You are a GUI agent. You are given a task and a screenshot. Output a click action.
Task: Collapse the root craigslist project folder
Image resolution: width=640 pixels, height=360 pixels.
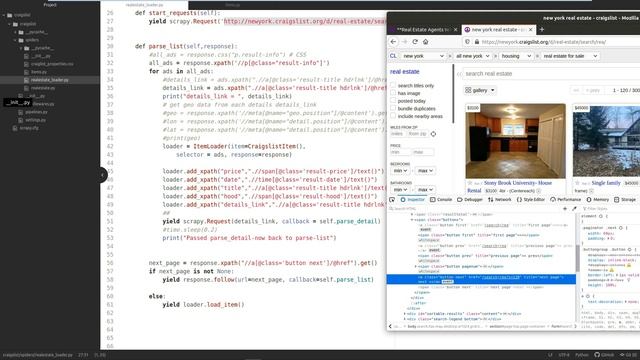pos(4,15)
